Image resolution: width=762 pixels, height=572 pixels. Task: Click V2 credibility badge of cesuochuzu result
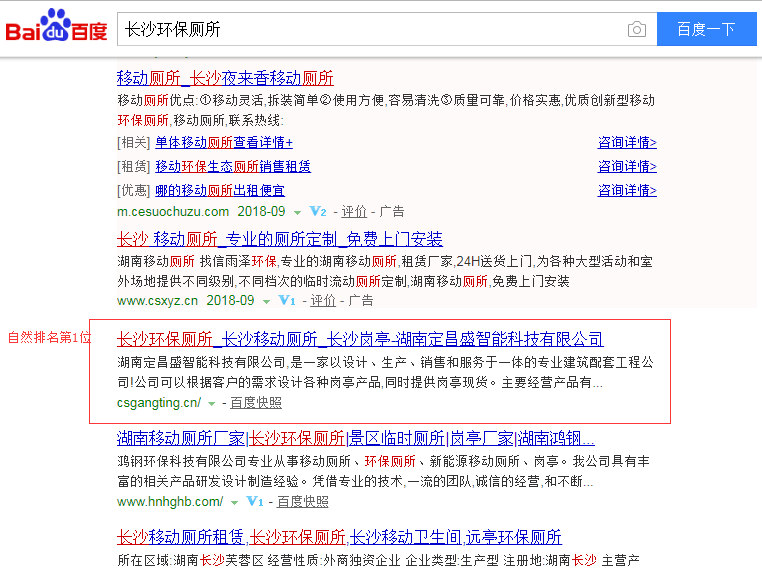(318, 211)
